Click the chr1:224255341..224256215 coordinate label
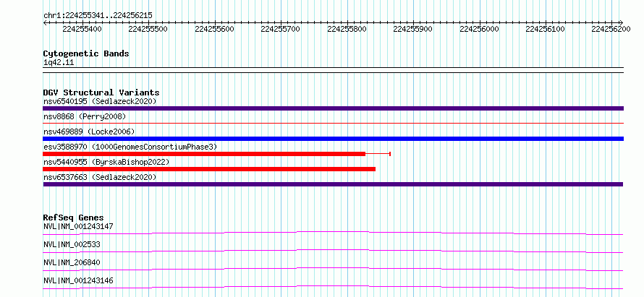Viewport: 644px width, 297px height. click(98, 15)
